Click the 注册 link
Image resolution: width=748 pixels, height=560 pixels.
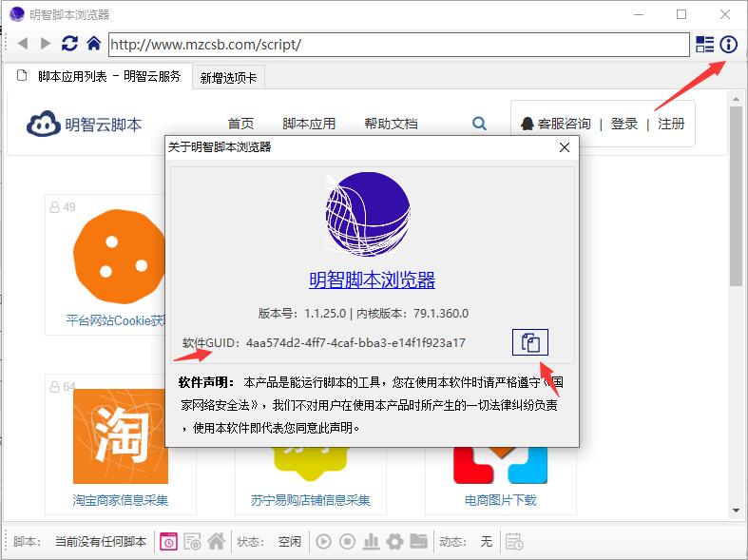(x=671, y=124)
